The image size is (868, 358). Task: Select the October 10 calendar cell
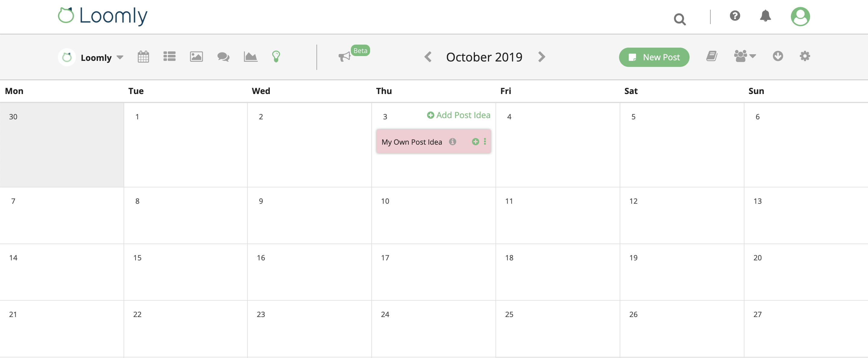pyautogui.click(x=433, y=215)
